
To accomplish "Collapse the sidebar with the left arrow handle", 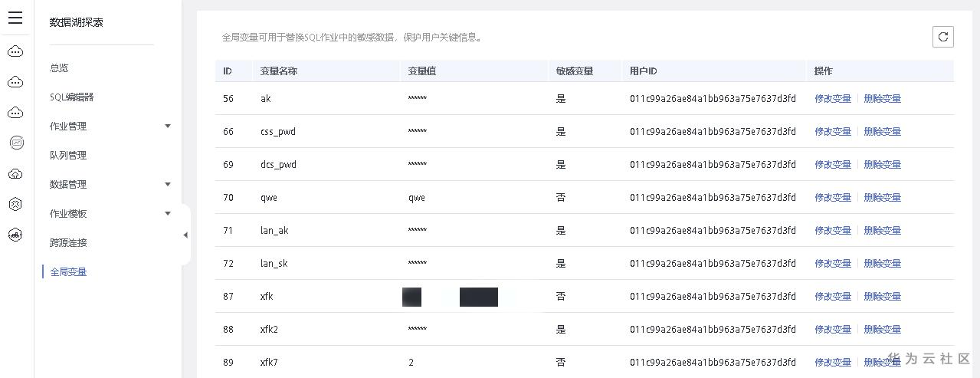I will click(x=185, y=235).
